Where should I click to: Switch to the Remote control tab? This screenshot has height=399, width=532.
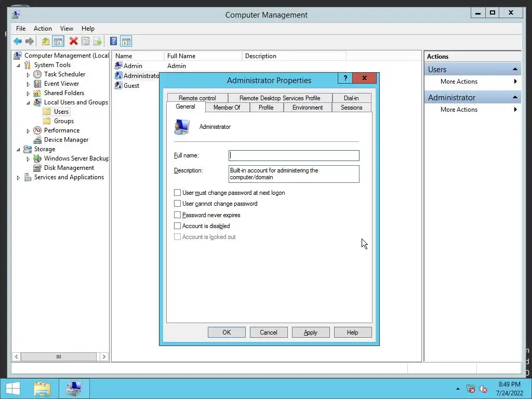(197, 98)
